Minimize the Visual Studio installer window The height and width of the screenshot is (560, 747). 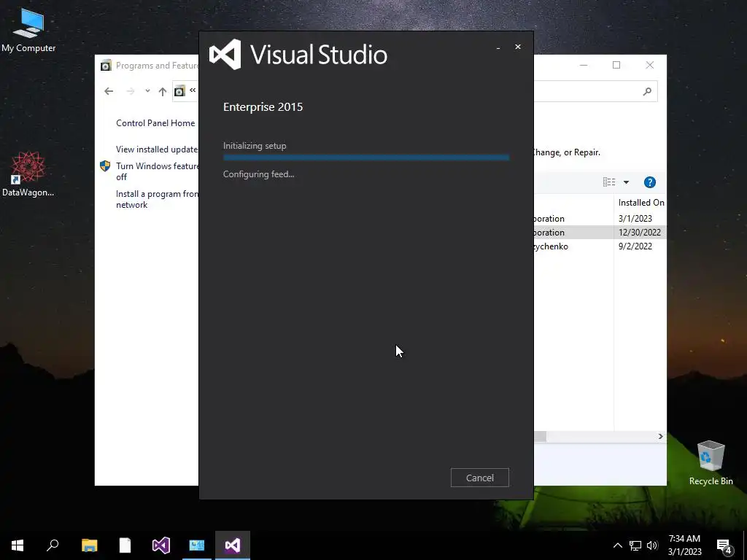(498, 47)
